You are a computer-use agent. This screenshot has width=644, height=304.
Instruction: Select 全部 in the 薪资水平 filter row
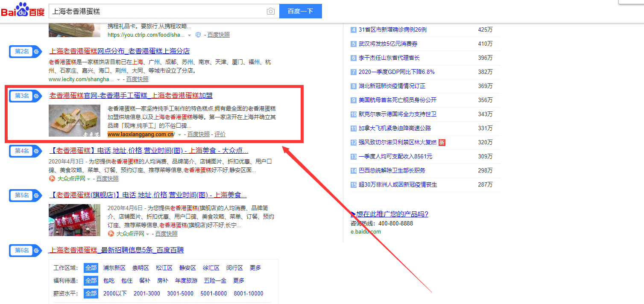click(x=91, y=293)
